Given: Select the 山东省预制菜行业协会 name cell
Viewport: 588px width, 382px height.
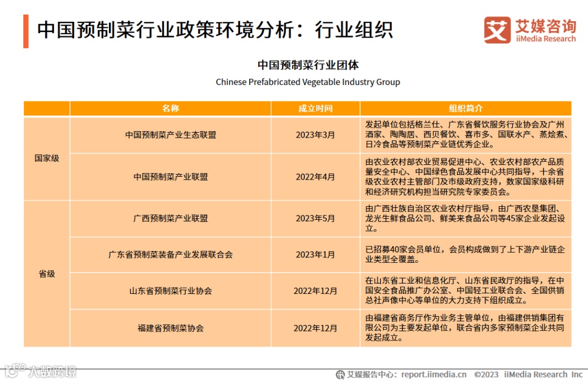Looking at the screenshot, I should [170, 291].
